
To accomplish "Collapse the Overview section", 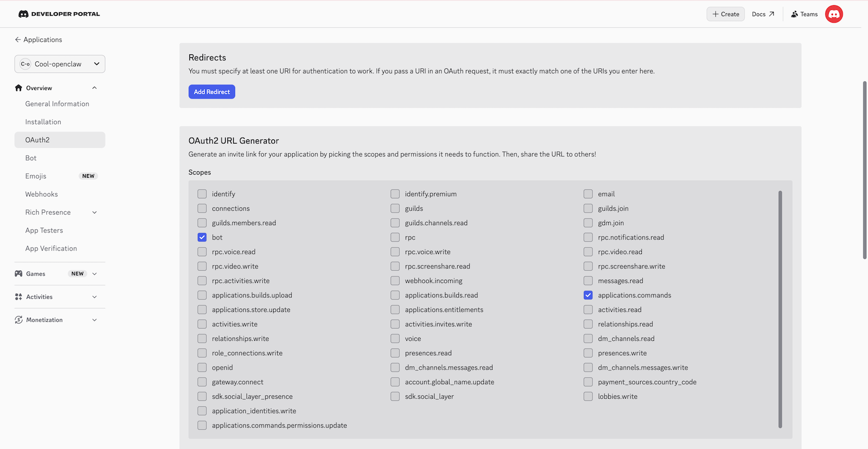I will click(94, 87).
